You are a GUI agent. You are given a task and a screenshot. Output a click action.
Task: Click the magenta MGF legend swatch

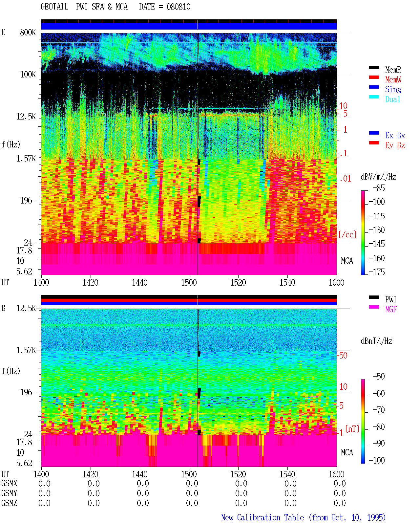374,307
